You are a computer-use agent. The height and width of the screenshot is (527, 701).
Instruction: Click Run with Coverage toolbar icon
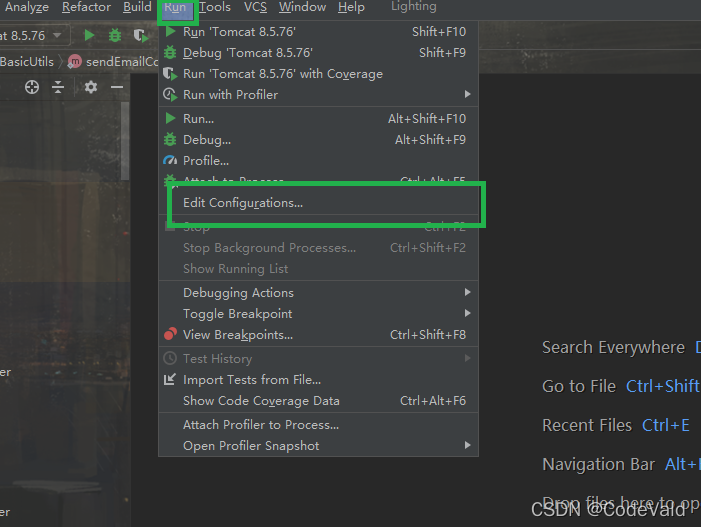click(141, 35)
